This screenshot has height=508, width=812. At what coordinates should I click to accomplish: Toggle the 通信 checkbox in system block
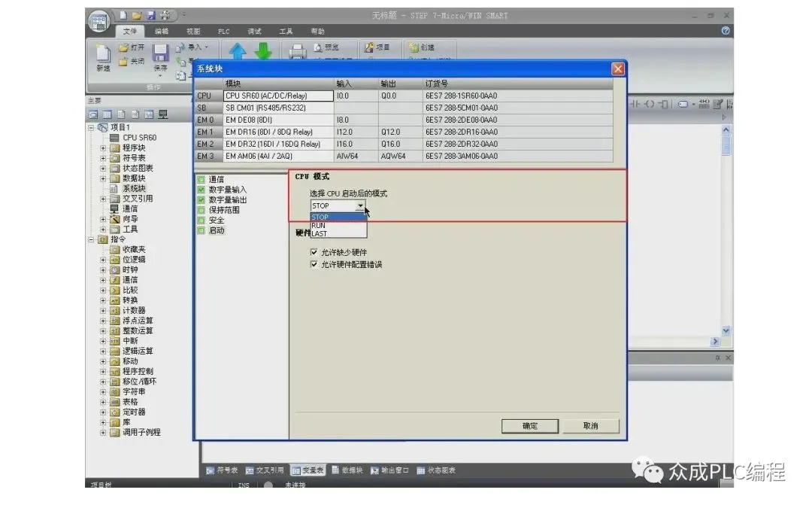pos(201,180)
